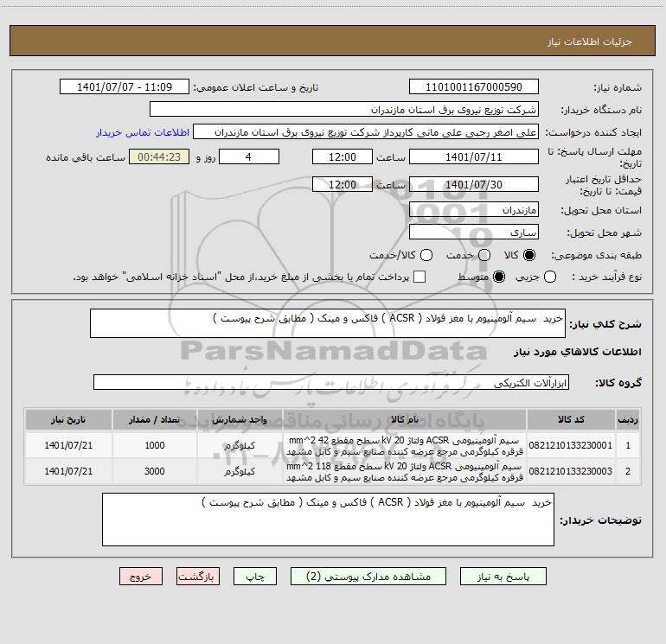Select the کالا radio button

coord(529,255)
